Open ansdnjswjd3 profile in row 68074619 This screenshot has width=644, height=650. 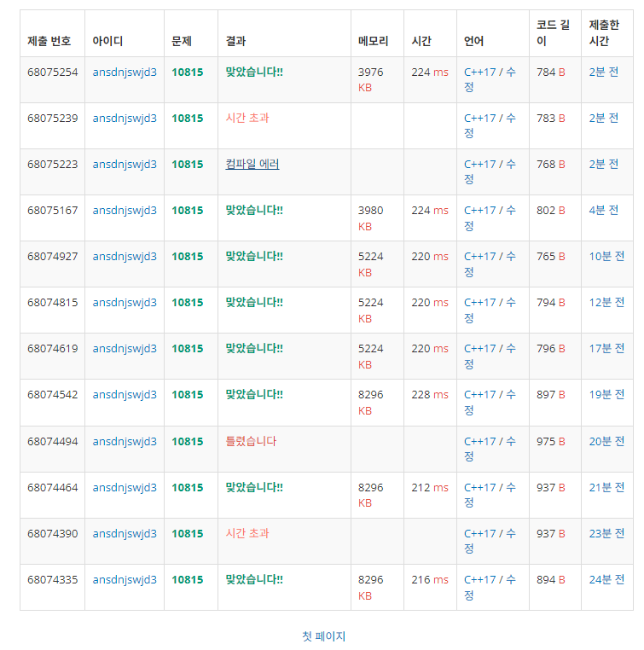tap(125, 348)
